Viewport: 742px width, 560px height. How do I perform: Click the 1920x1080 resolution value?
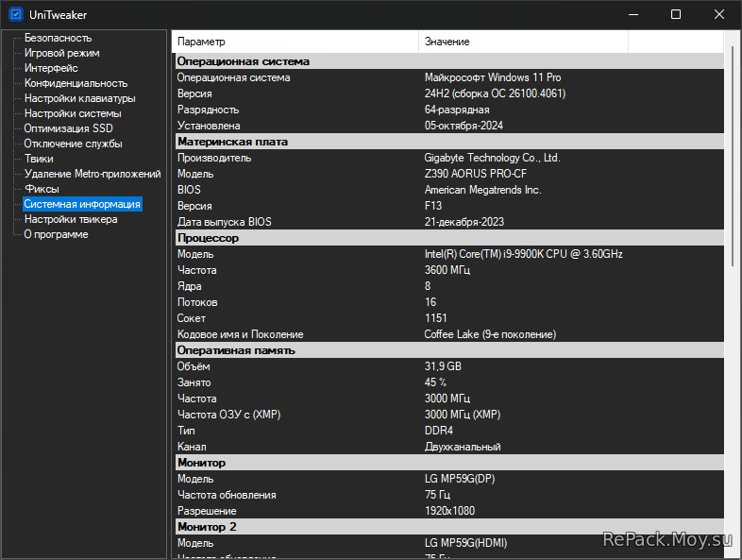click(449, 511)
